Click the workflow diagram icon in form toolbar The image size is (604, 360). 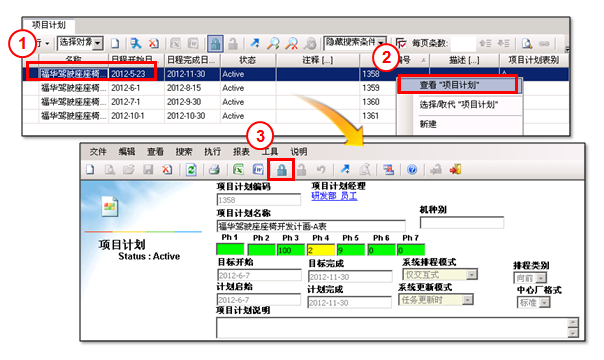click(388, 169)
